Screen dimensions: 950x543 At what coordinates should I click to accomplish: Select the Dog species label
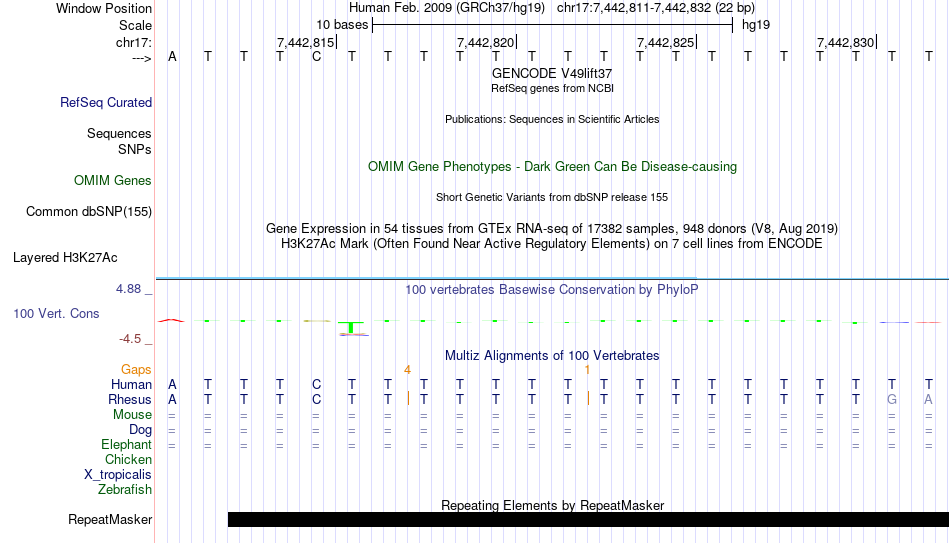(141, 430)
